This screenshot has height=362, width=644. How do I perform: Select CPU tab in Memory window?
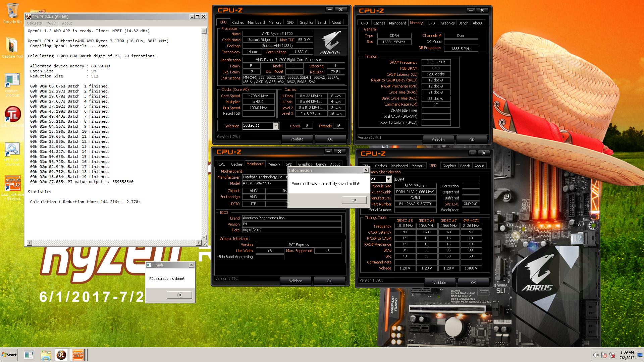[364, 23]
